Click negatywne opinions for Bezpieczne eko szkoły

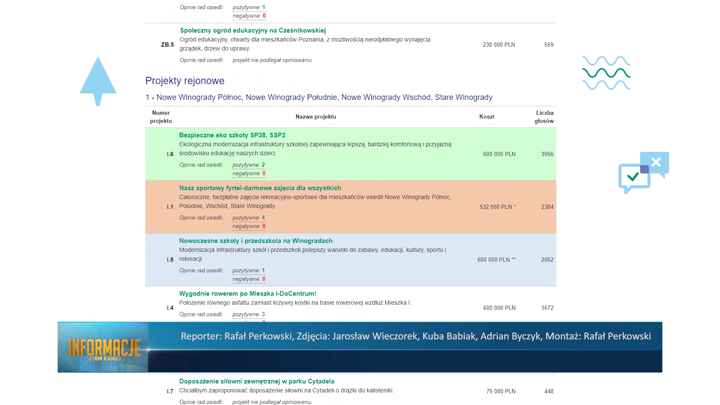(249, 173)
